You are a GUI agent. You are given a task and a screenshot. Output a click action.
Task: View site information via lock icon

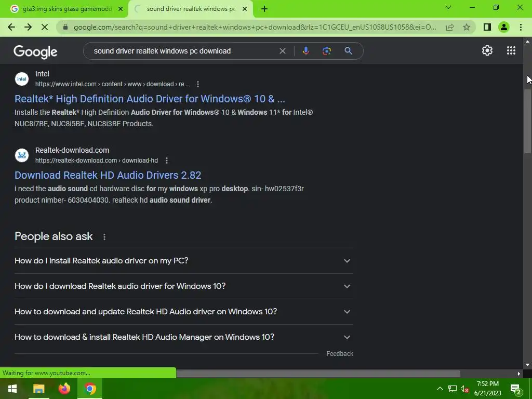pos(65,27)
